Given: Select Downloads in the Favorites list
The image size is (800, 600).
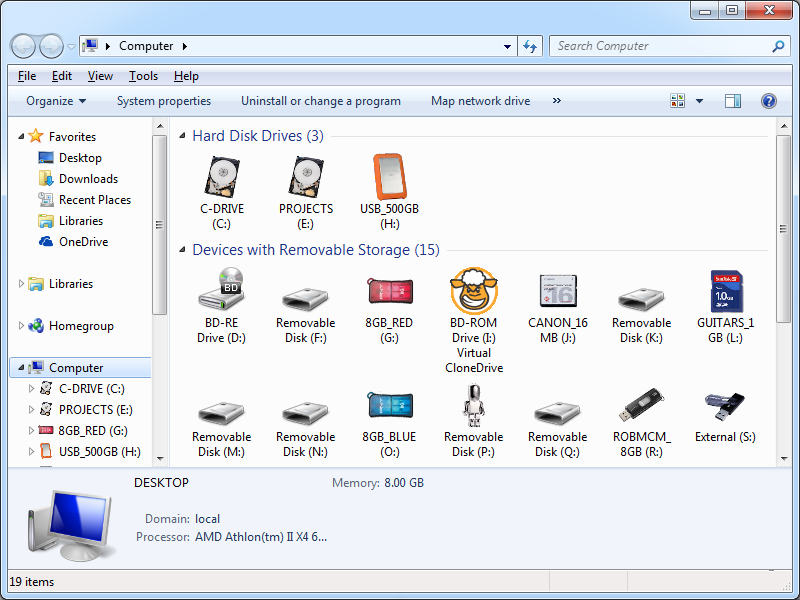Looking at the screenshot, I should 88,179.
